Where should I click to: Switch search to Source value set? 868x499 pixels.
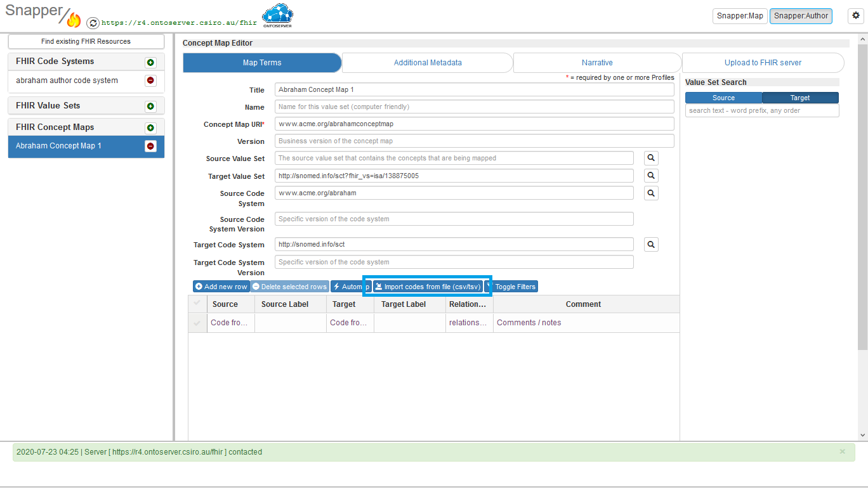click(723, 98)
